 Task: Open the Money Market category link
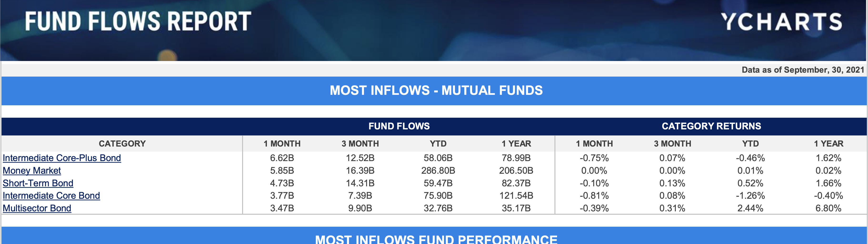[32, 170]
